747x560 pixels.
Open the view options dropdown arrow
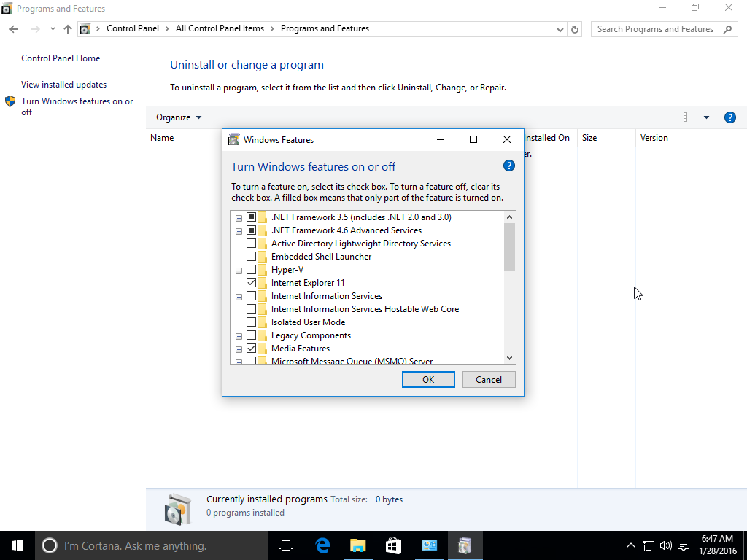pos(706,117)
